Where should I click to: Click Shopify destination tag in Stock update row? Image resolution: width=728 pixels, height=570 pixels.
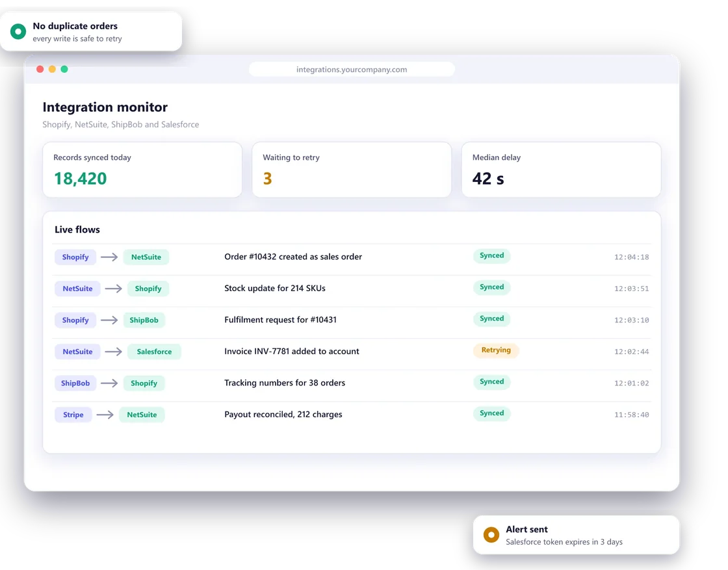(148, 289)
